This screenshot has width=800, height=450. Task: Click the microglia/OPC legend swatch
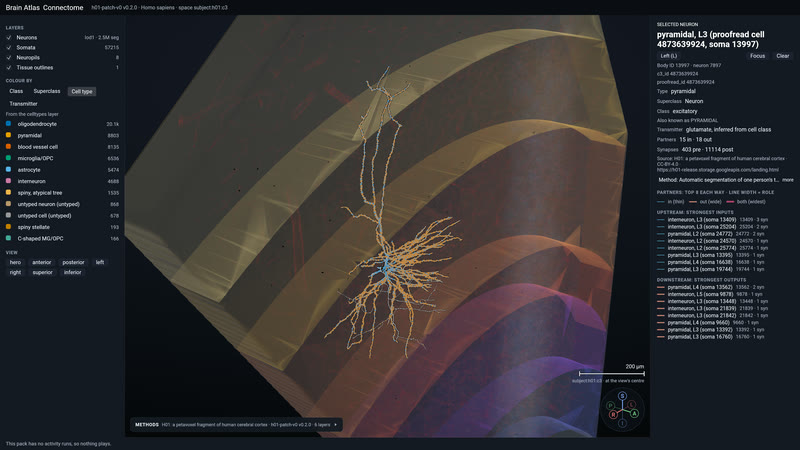point(8,158)
